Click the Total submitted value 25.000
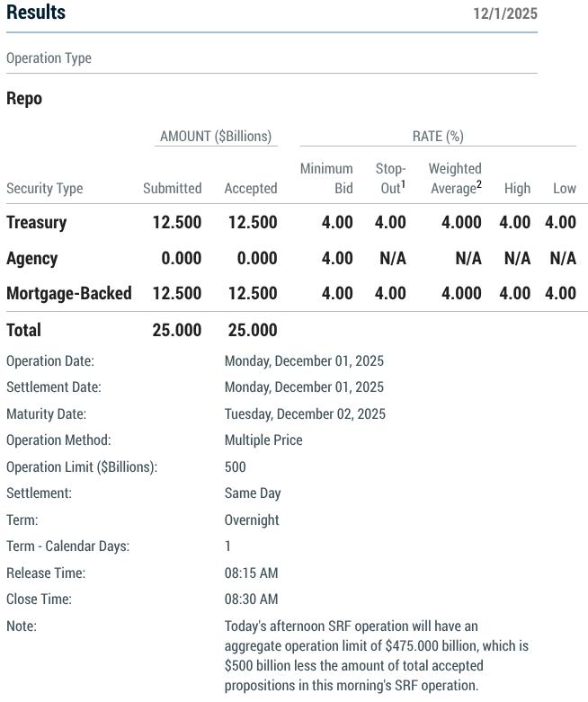588x702 pixels. point(176,331)
